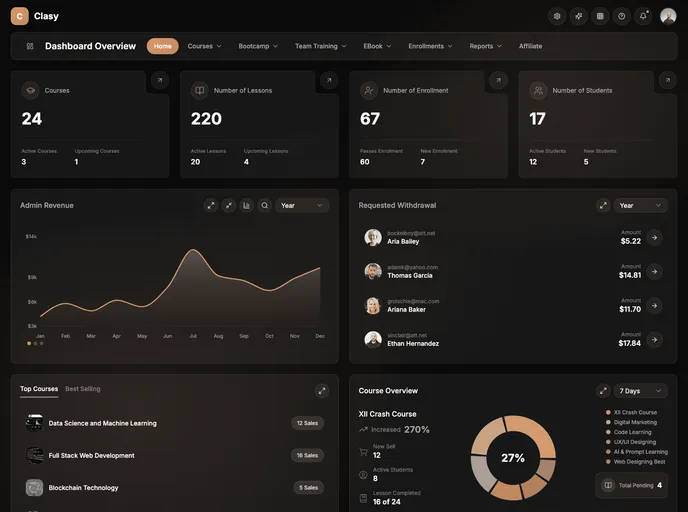This screenshot has height=512, width=688.
Task: Click the user icon of Number of Enrollment
Action: (369, 90)
